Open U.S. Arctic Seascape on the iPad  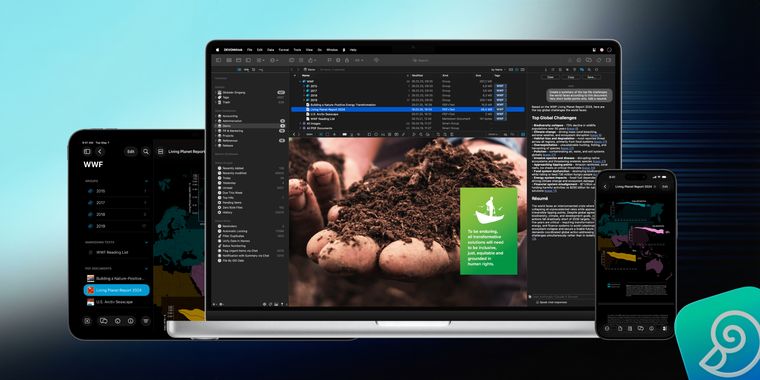tap(117, 302)
